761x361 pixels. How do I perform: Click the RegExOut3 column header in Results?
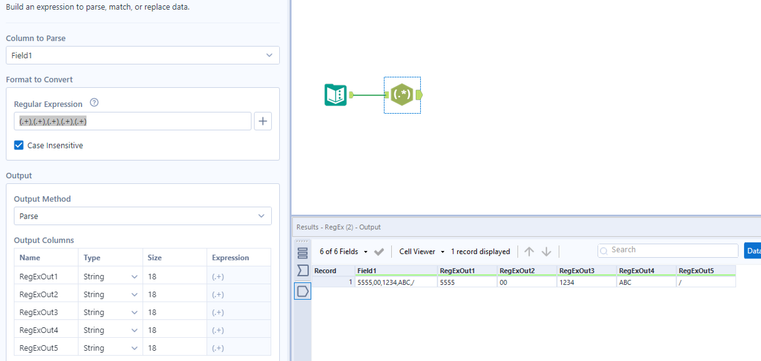tap(587, 271)
